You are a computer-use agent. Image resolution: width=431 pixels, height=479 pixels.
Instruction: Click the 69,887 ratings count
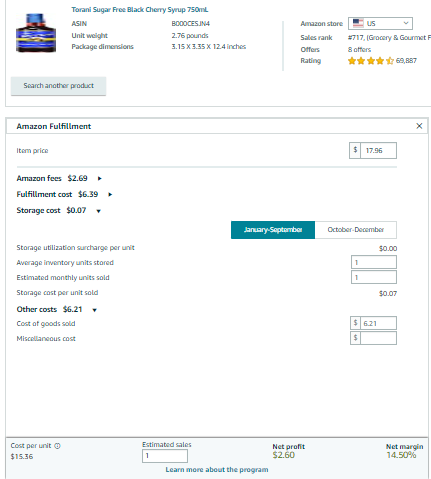point(406,61)
